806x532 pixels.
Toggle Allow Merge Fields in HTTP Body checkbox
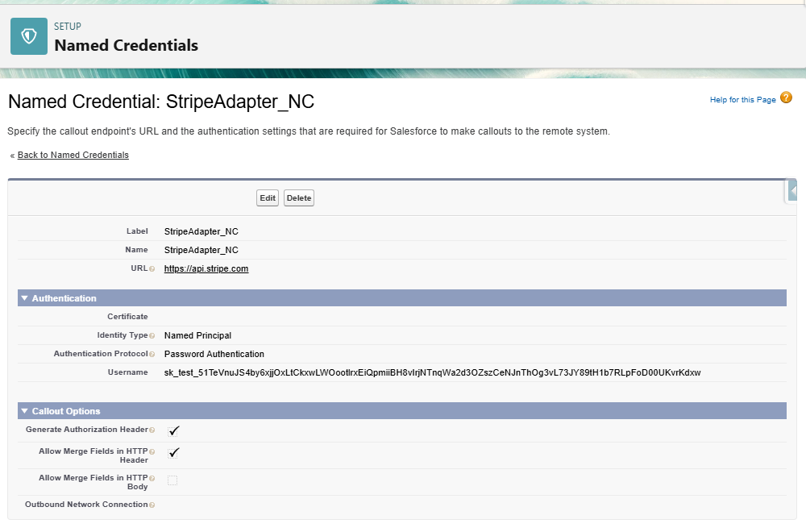click(x=172, y=480)
